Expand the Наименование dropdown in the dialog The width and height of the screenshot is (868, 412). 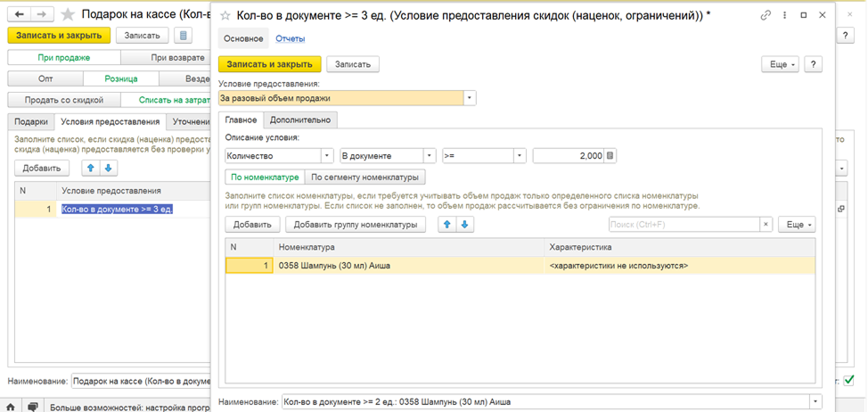[x=816, y=401]
